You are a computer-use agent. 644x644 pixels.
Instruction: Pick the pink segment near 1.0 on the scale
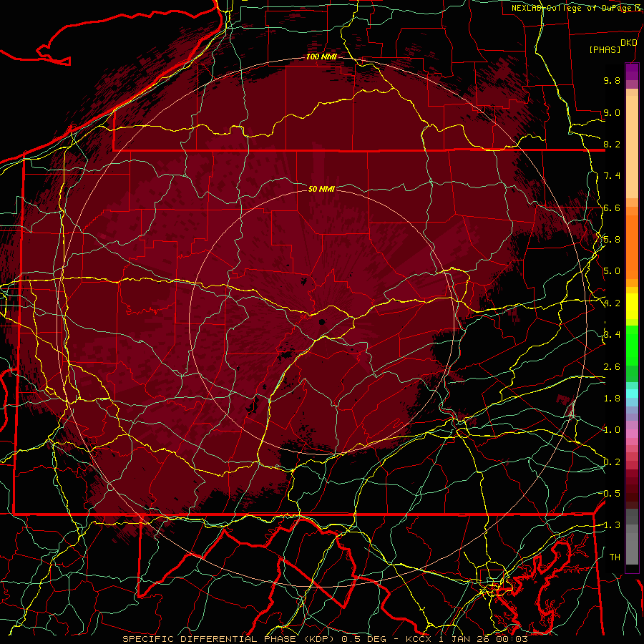pos(632,433)
